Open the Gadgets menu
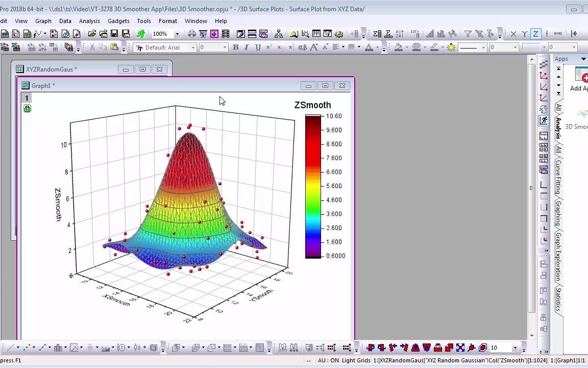The width and height of the screenshot is (588, 368). (x=118, y=21)
